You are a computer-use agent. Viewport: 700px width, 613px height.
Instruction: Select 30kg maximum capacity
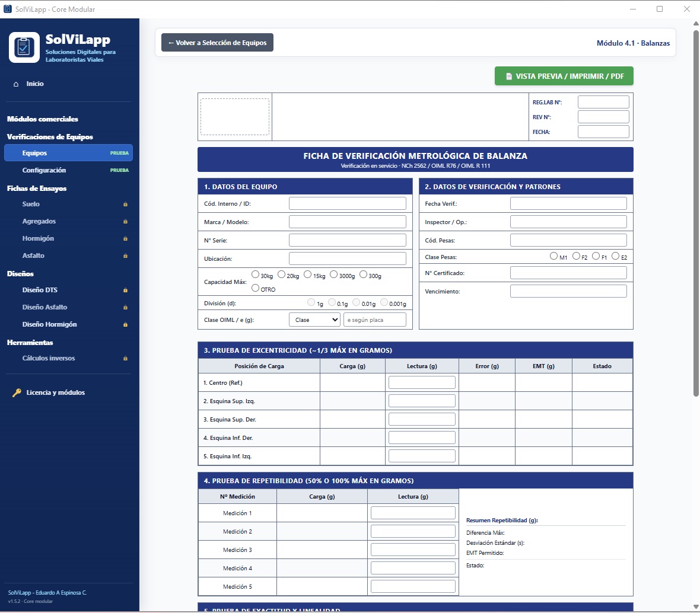pyautogui.click(x=255, y=274)
